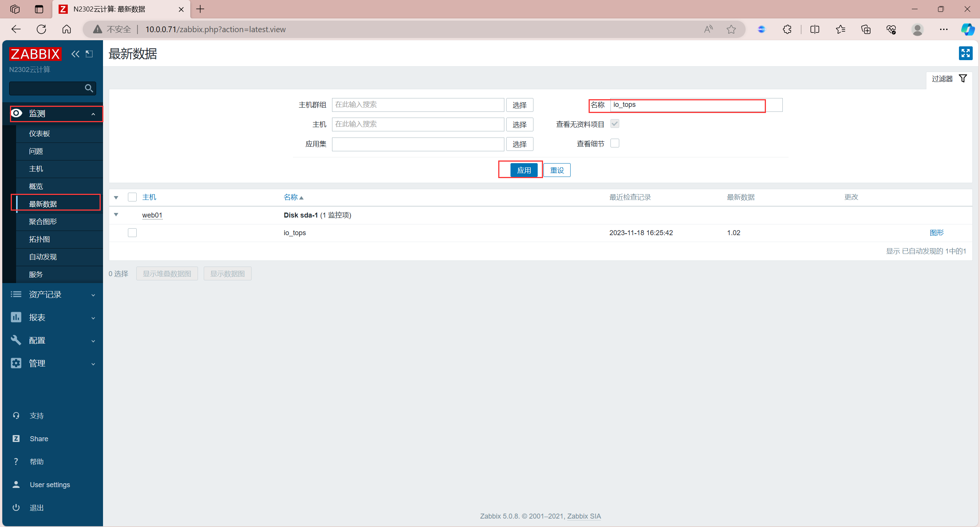980x527 pixels.
Task: Open browser extensions puzzle icon
Action: click(x=787, y=29)
